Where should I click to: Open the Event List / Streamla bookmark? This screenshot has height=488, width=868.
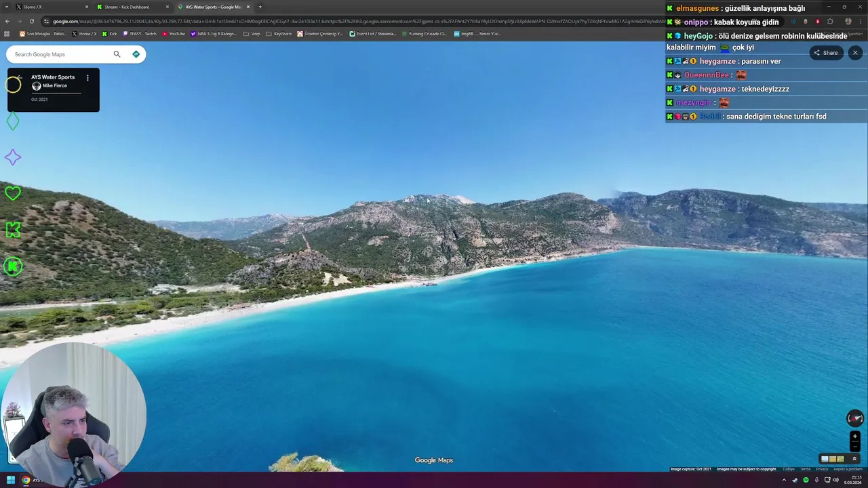(x=373, y=34)
